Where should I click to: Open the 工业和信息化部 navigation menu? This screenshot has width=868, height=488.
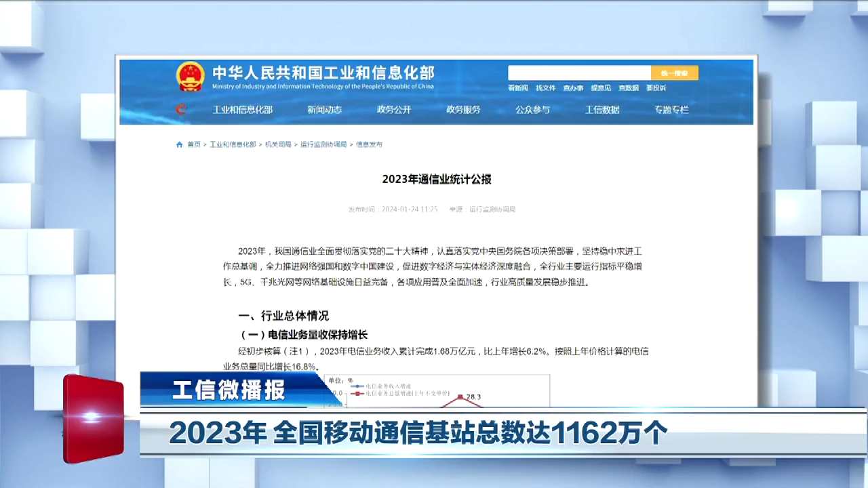pos(242,110)
